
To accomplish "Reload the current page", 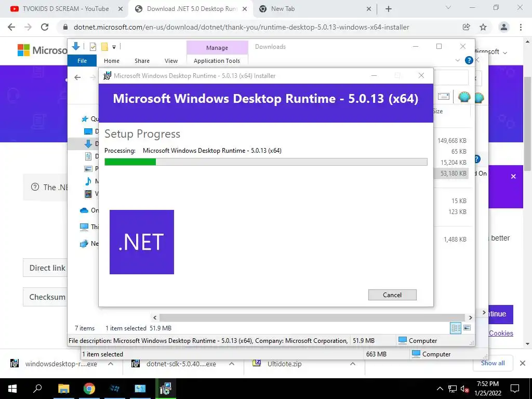I will click(45, 27).
